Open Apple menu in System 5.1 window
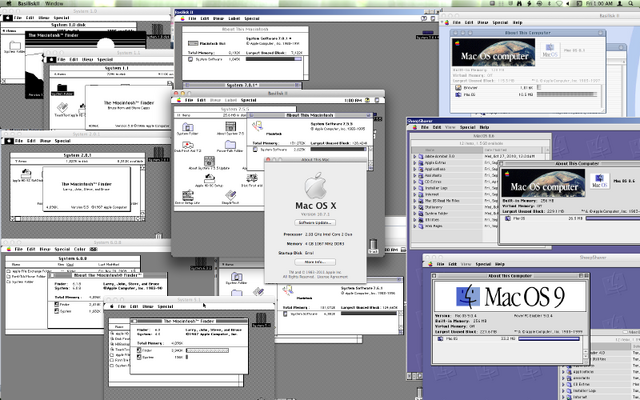Image resolution: width=640 pixels, height=400 pixels. (x=111, y=306)
